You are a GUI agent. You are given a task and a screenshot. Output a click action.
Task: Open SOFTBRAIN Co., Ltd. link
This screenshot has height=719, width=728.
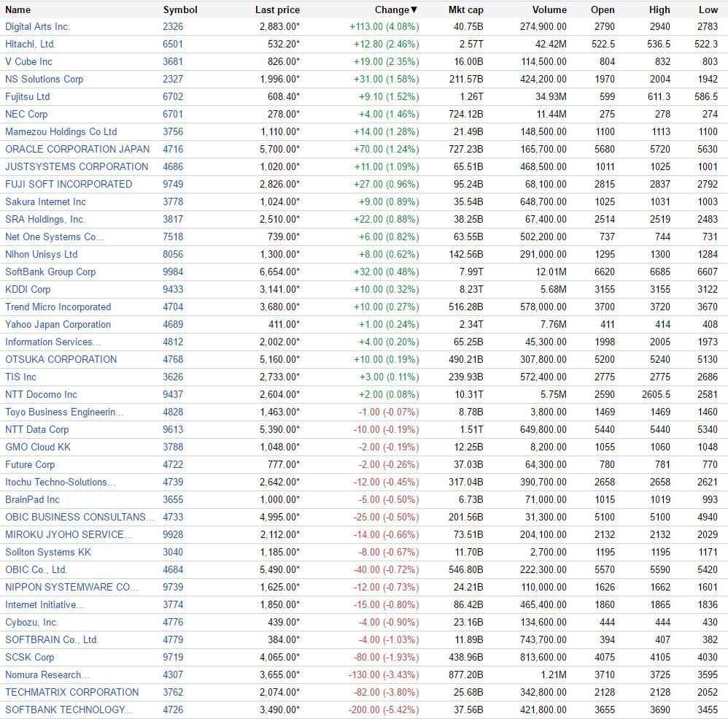(x=52, y=640)
